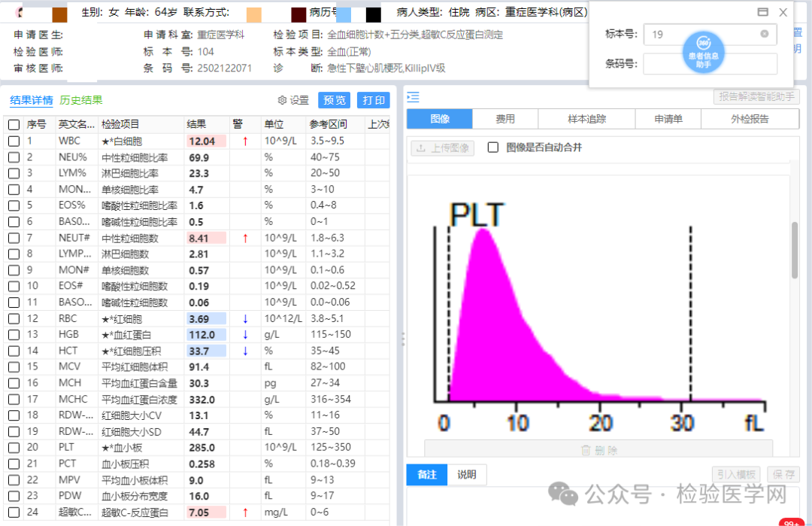Click the 条码号 input field
This screenshot has width=812, height=526.
[x=710, y=64]
